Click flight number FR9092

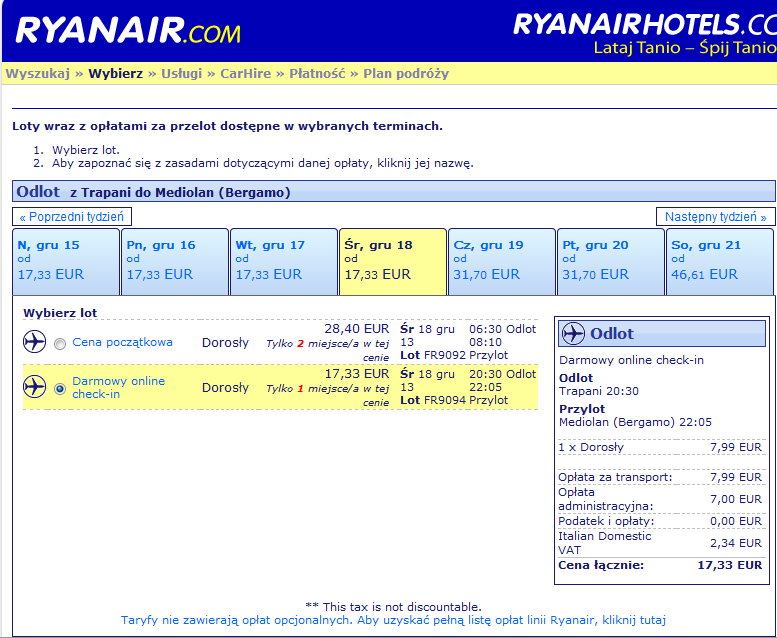(445, 355)
